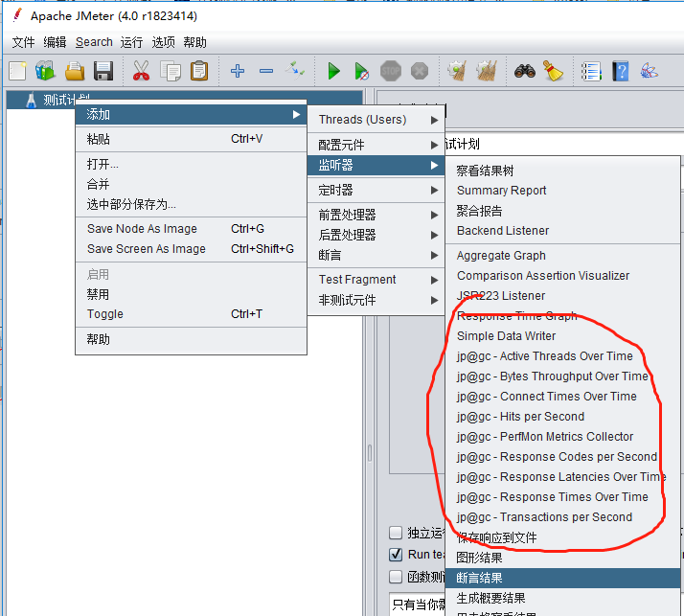Select 察看结果树 listener
Image resolution: width=684 pixels, height=616 pixels.
tap(562, 171)
